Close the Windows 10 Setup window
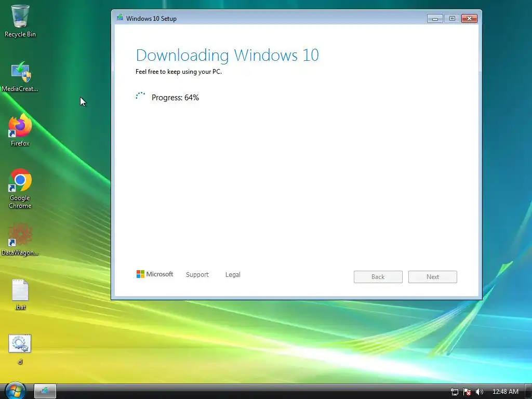Image resolution: width=532 pixels, height=399 pixels. tap(469, 18)
